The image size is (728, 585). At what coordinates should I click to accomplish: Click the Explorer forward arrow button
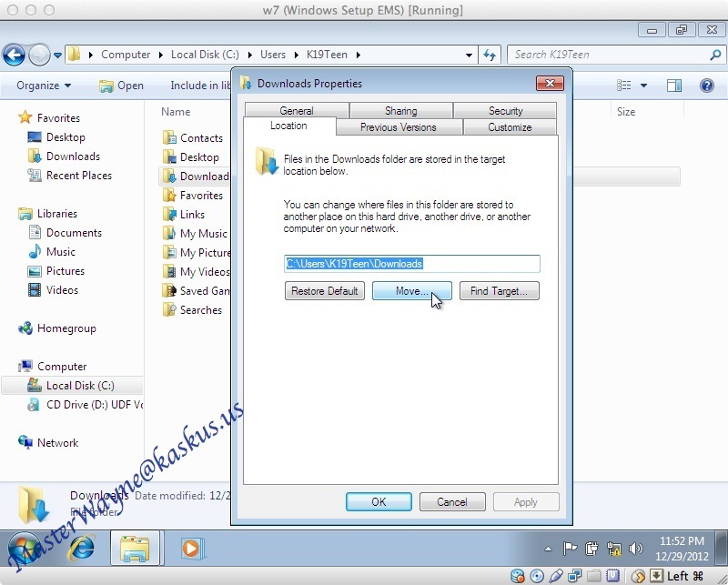(x=39, y=55)
